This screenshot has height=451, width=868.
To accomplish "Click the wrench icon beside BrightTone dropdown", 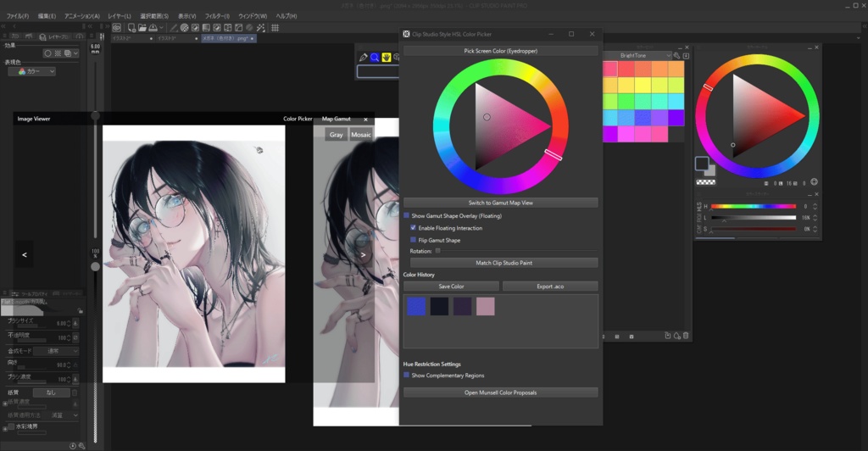I will coord(676,55).
